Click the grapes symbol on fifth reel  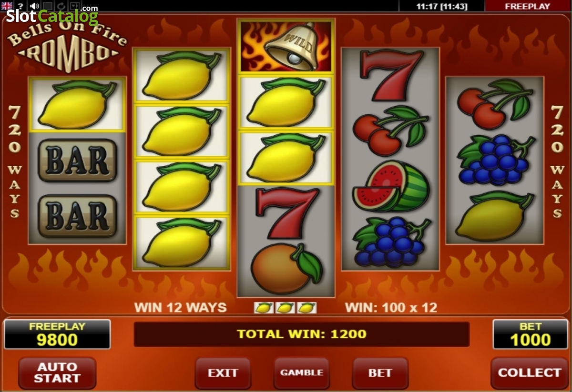494,160
